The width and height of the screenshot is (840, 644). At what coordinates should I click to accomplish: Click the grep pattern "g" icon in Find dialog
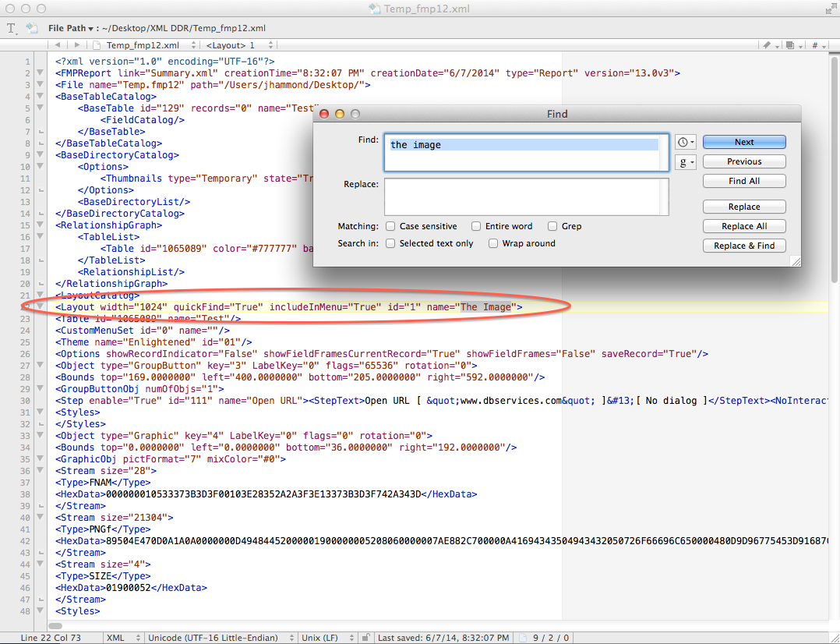click(685, 162)
